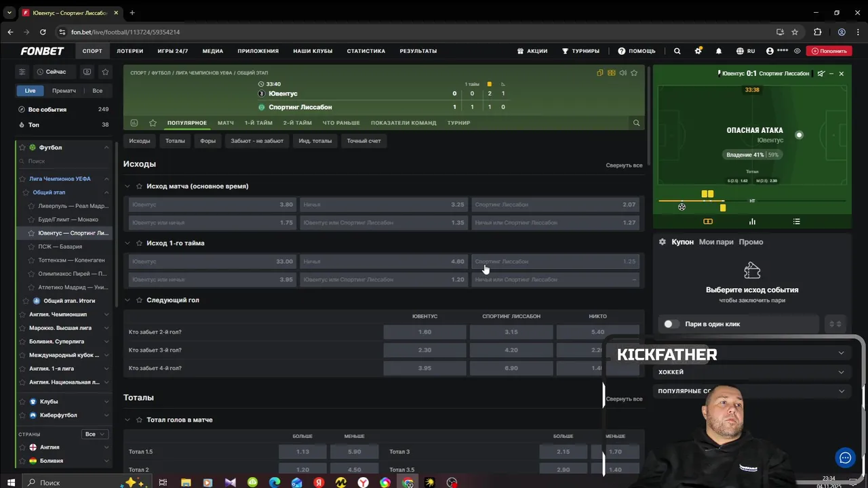This screenshot has width=868, height=488.
Task: Show event list in tracker widget
Action: point(797,222)
